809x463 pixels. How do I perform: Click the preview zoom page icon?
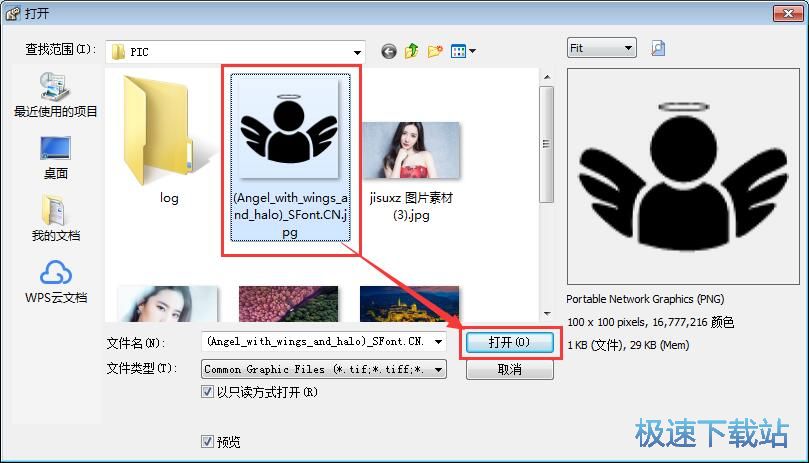[658, 48]
